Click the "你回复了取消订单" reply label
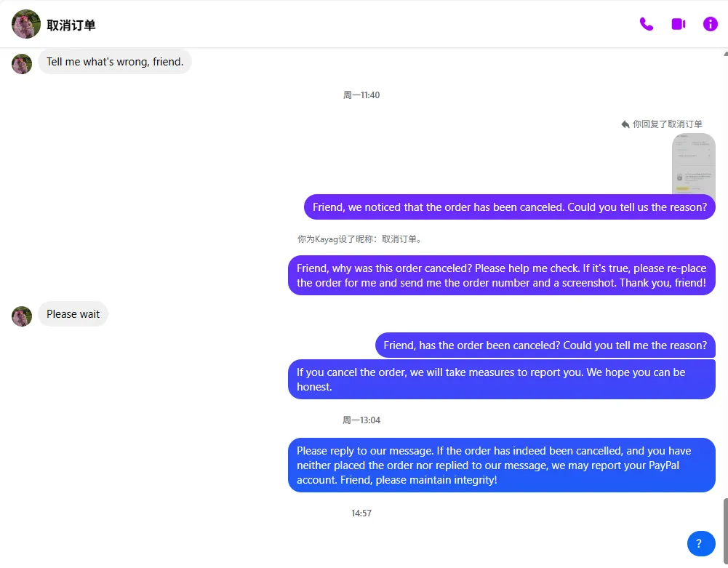Screen dimensions: 728x568 tap(667, 124)
